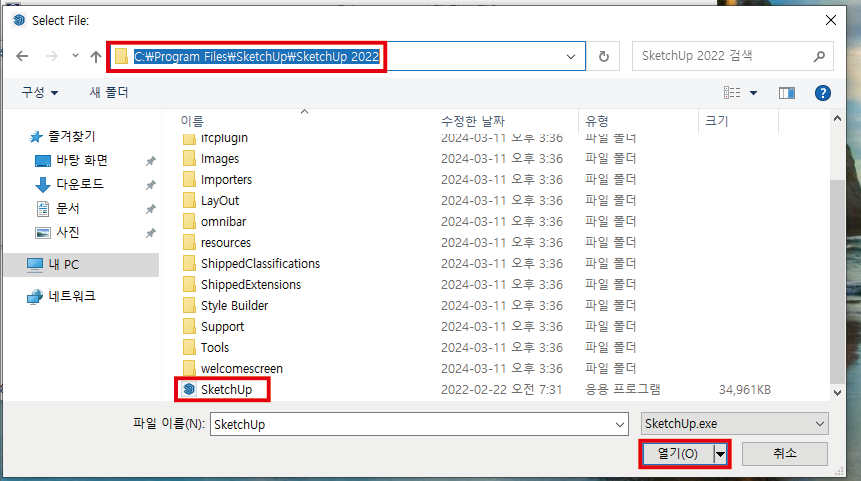Screen dimensions: 861x481
Task: Click the magnifier search icon
Action: click(x=819, y=56)
